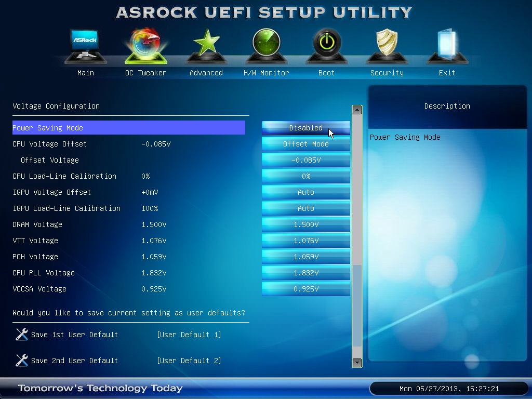Click the scrollbar up arrow
Screen dimensions: 532x399
pos(357,110)
